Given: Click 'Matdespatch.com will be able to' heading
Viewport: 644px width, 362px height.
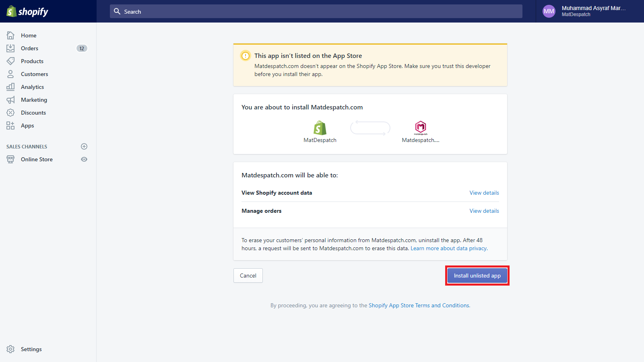Looking at the screenshot, I should [290, 175].
